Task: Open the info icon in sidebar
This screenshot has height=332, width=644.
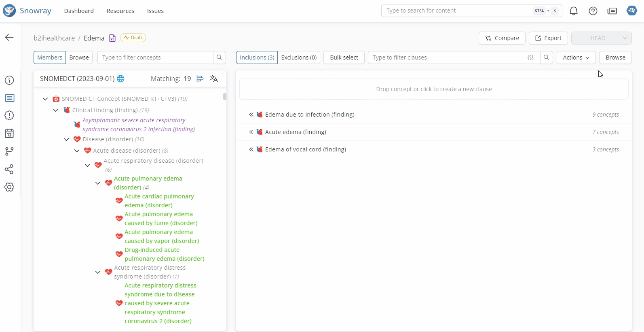Action: pos(9,80)
